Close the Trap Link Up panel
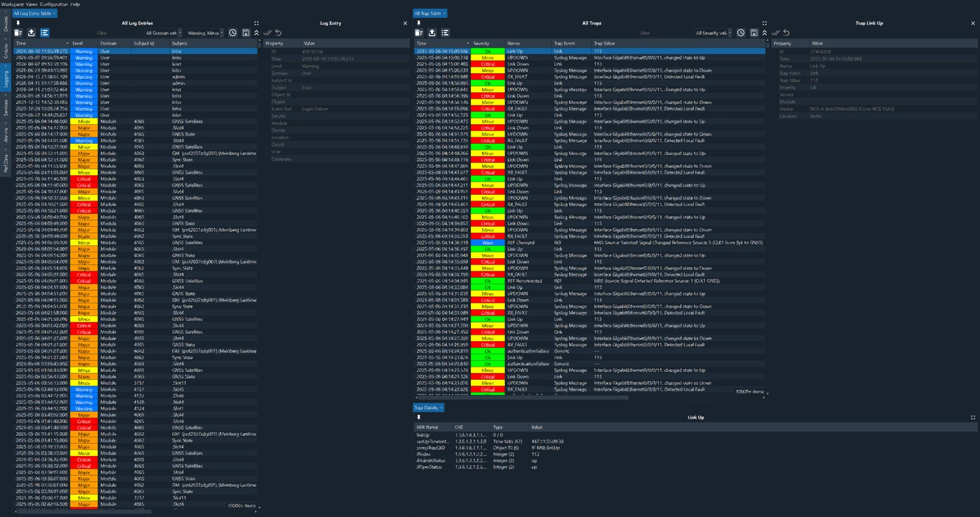The width and height of the screenshot is (980, 517). point(973,23)
